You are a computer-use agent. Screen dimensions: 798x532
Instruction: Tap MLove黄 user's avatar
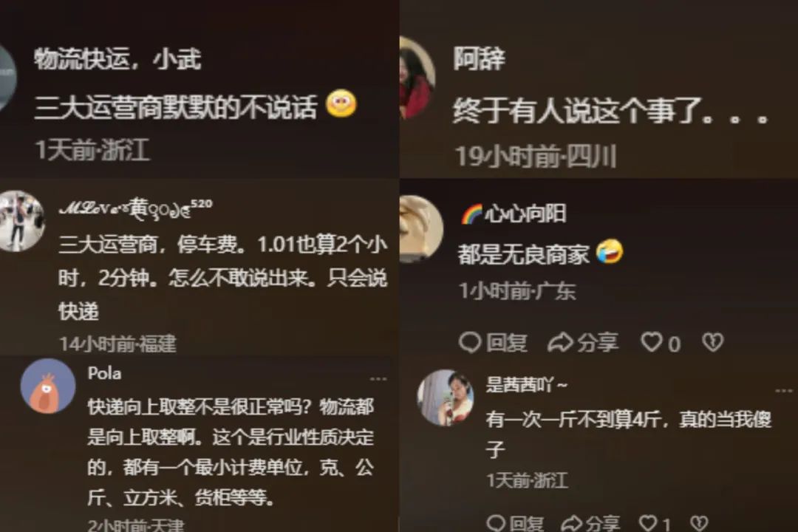[21, 221]
